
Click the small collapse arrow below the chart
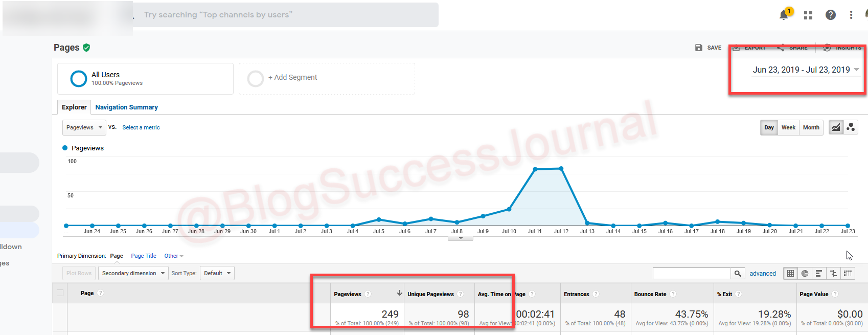tap(461, 238)
